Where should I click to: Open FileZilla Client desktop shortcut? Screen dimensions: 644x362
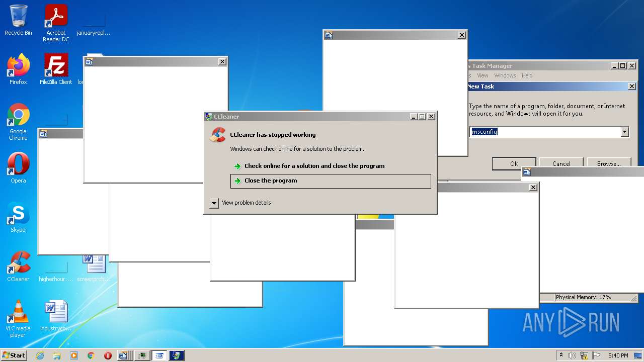point(56,69)
